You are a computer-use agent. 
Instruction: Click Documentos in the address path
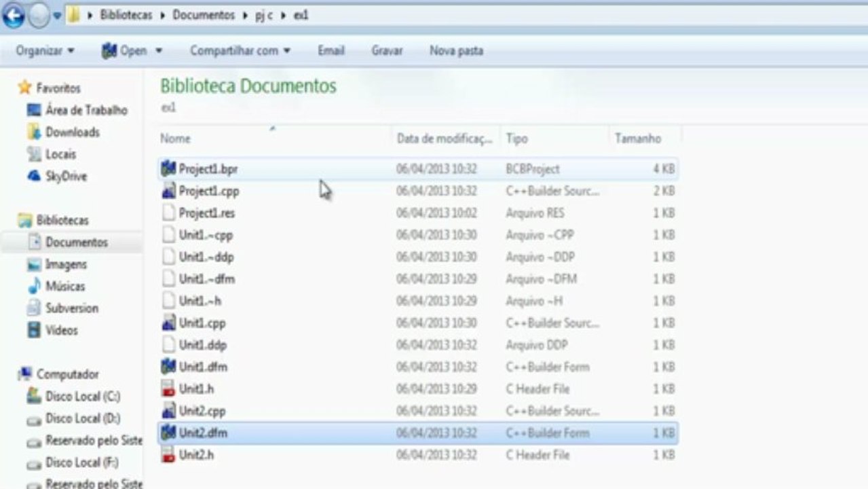coord(204,15)
